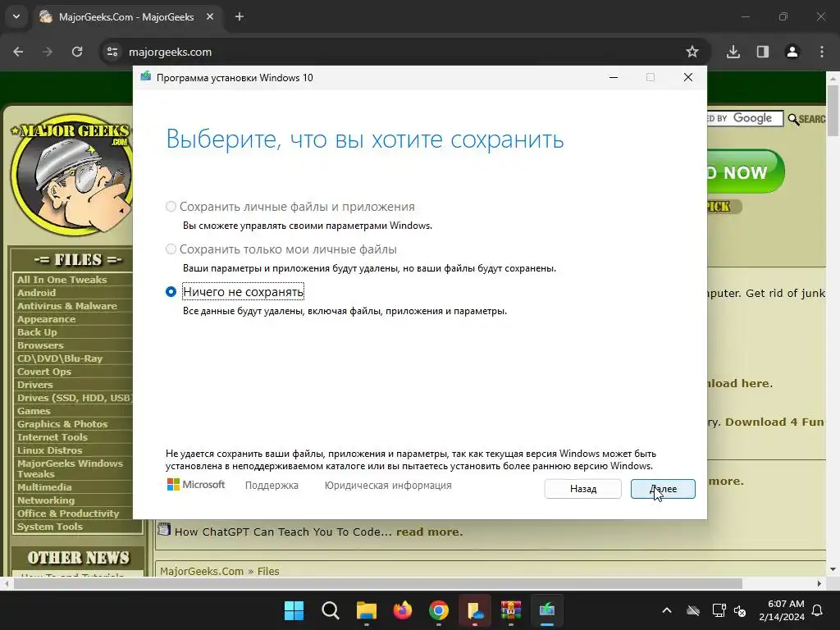Image resolution: width=840 pixels, height=630 pixels.
Task: Click the Microsoft logo in setup dialog
Action: pyautogui.click(x=195, y=485)
